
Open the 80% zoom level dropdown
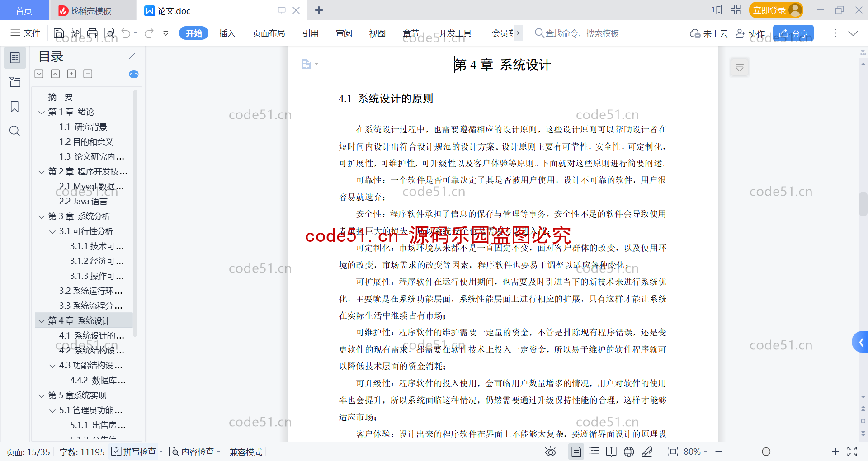pyautogui.click(x=695, y=452)
